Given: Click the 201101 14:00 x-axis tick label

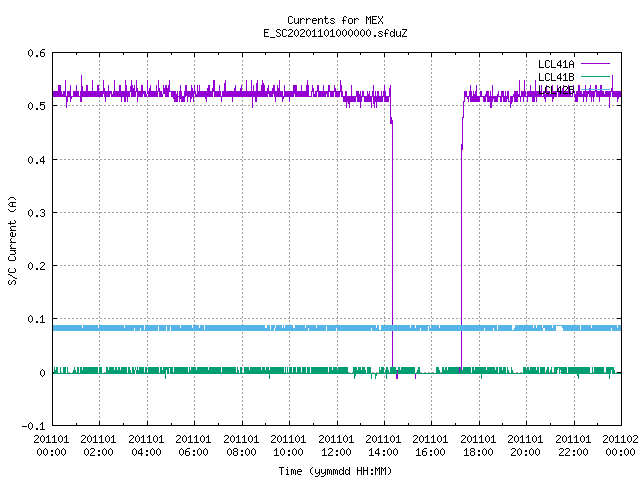Looking at the screenshot, I should tap(383, 446).
